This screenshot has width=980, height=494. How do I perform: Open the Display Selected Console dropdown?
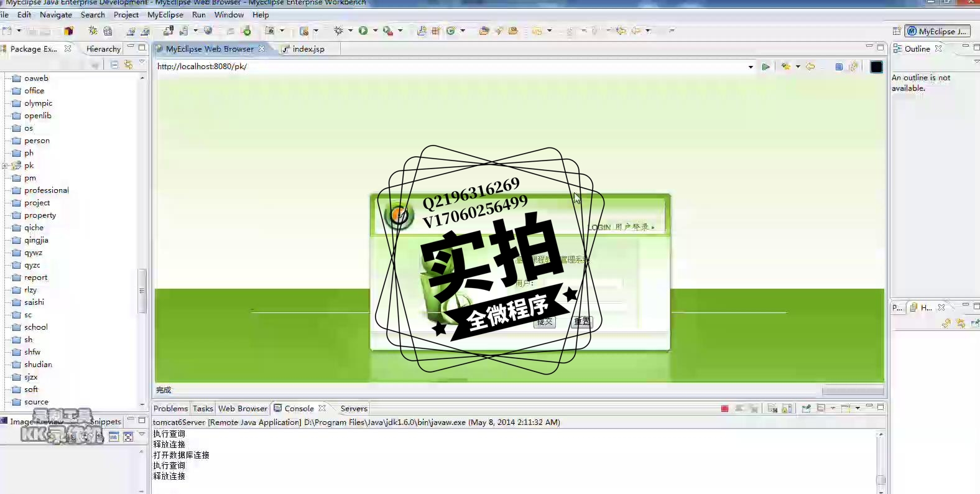[833, 408]
